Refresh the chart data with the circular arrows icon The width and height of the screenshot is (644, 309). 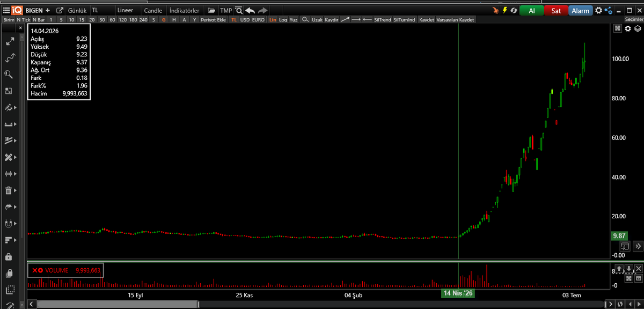tap(514, 10)
